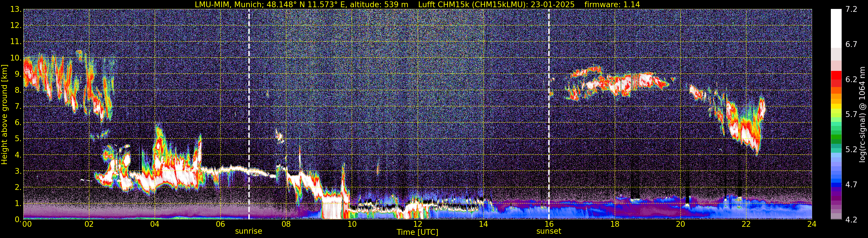Click the time axis tick '24'
868x238 pixels.
pyautogui.click(x=812, y=224)
